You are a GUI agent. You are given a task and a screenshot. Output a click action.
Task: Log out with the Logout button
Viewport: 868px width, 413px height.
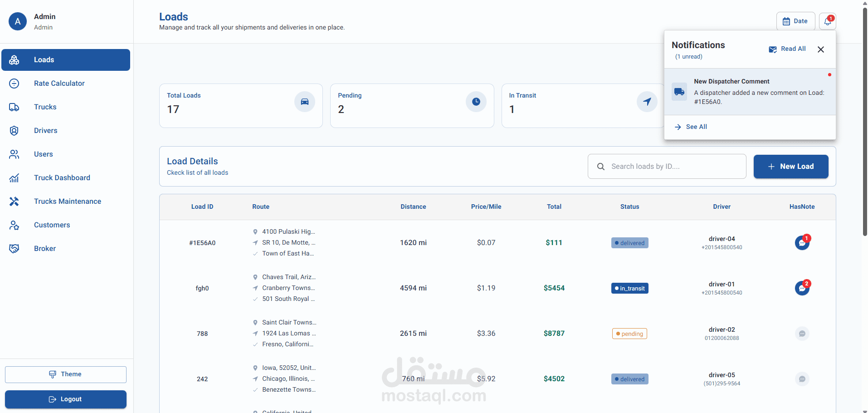(66, 399)
